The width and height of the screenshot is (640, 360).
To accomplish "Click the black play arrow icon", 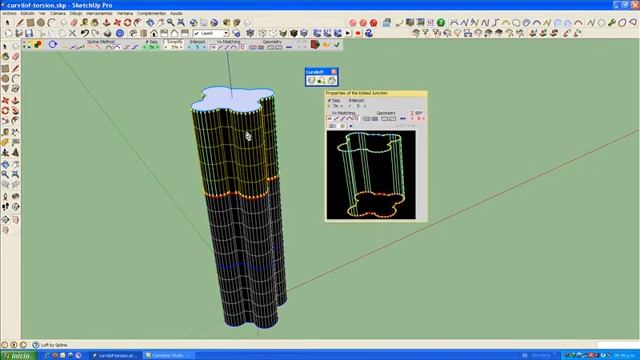I will [x=348, y=33].
